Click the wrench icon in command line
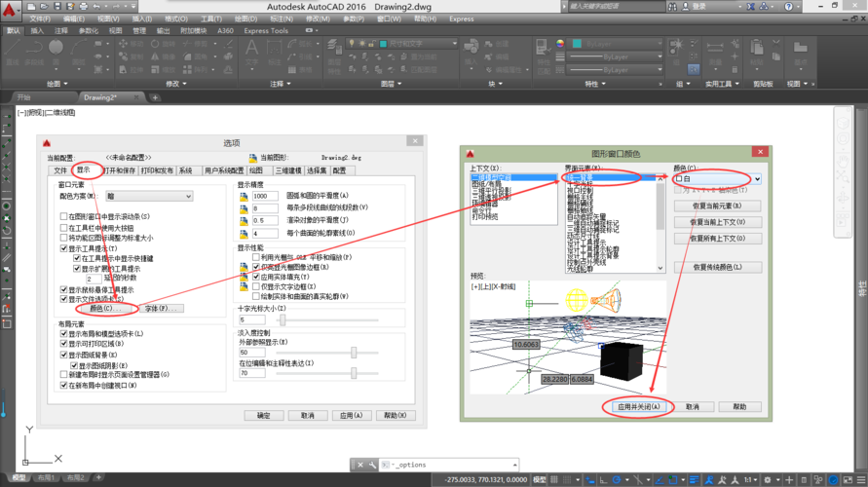Image resolution: width=868 pixels, height=487 pixels. [x=372, y=465]
